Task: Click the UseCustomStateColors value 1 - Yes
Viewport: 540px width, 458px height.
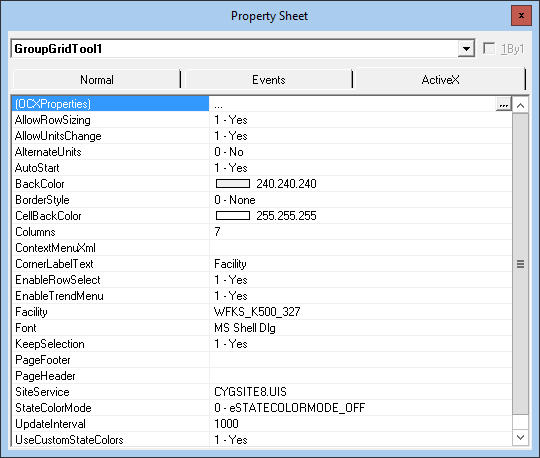Action: click(231, 440)
